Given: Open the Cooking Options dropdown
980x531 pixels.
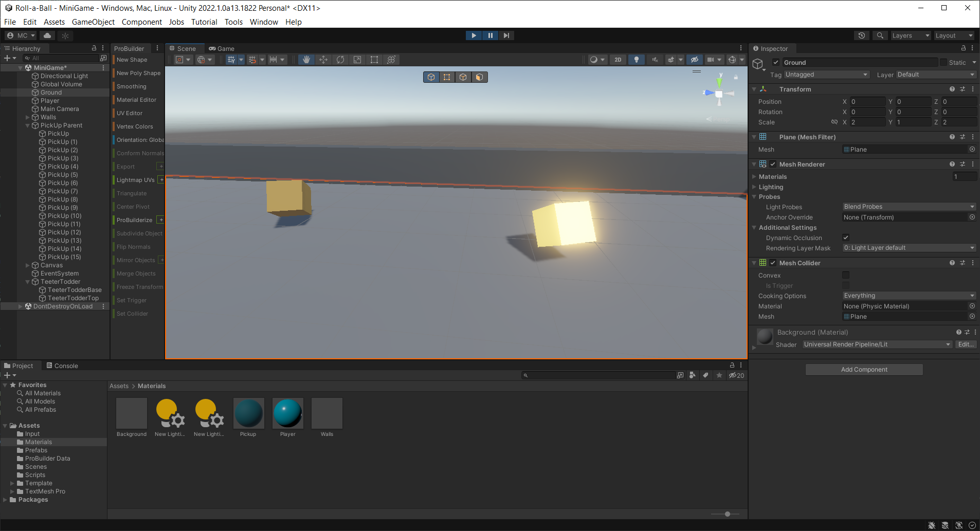Looking at the screenshot, I should [x=909, y=296].
